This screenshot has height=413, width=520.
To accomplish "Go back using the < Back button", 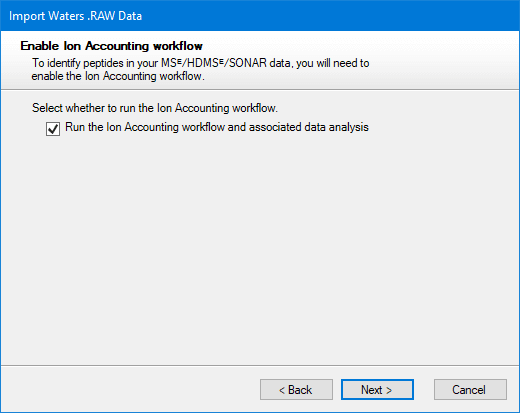I will pyautogui.click(x=296, y=389).
